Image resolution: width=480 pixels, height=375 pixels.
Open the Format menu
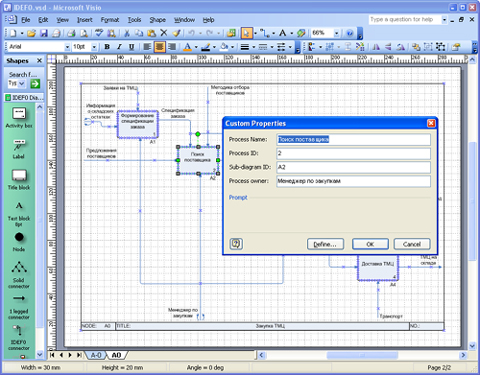click(110, 20)
